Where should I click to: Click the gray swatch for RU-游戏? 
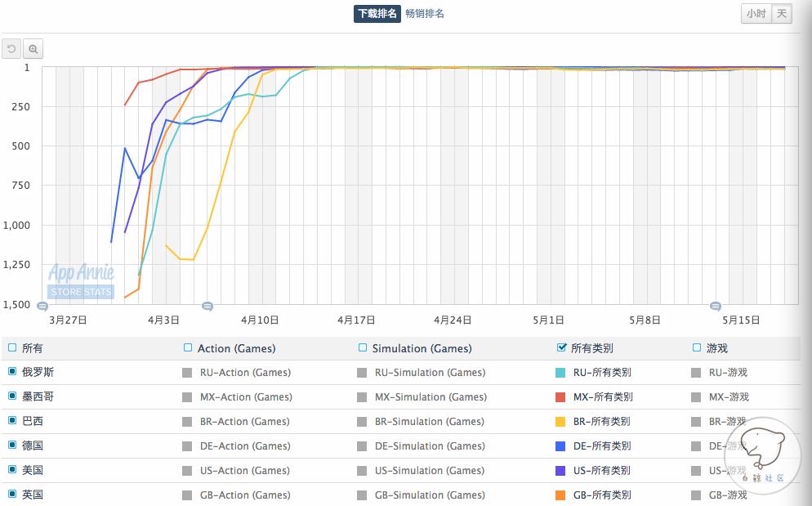coord(696,373)
